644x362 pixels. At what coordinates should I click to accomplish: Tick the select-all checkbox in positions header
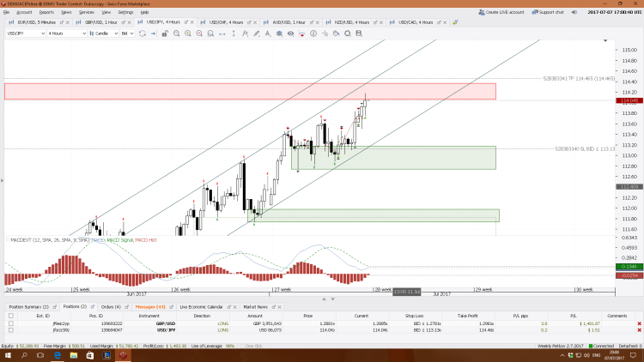click(11, 316)
